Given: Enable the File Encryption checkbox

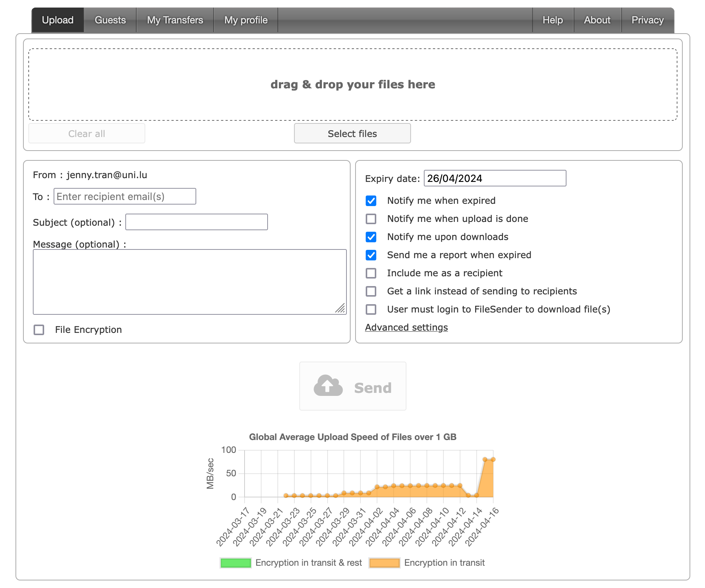Looking at the screenshot, I should [39, 330].
